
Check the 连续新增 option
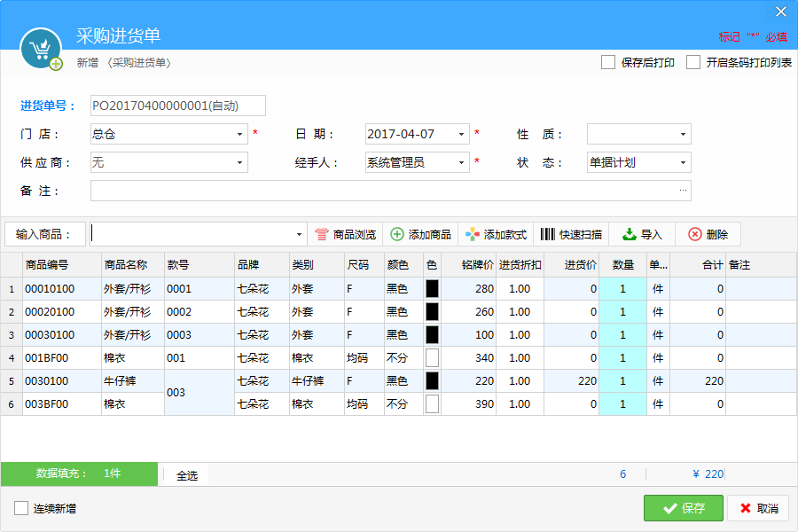tap(21, 508)
